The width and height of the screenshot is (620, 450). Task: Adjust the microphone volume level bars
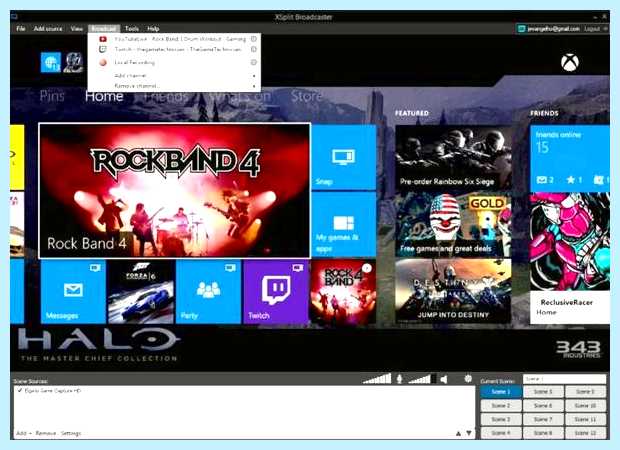(377, 379)
